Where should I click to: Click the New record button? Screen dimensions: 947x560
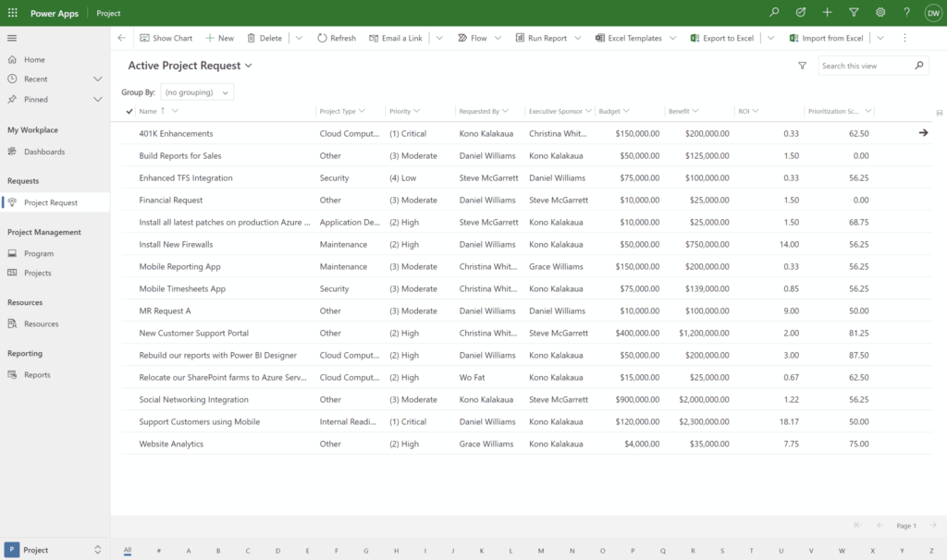pos(219,38)
